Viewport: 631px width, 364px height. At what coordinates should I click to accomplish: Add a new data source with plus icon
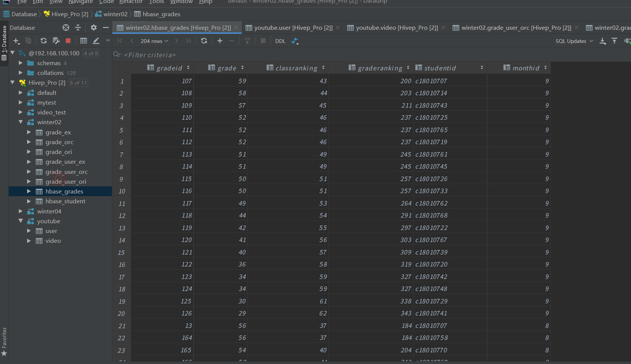[x=17, y=41]
